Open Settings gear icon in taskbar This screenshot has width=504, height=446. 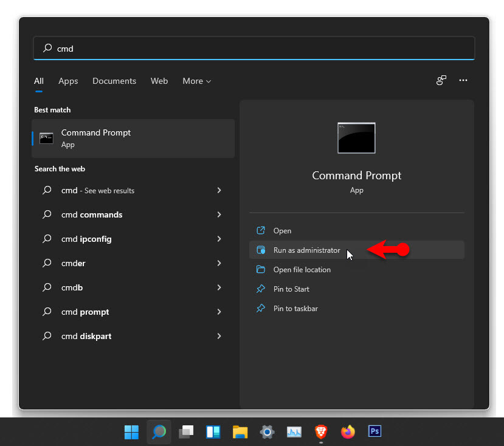[x=267, y=432]
